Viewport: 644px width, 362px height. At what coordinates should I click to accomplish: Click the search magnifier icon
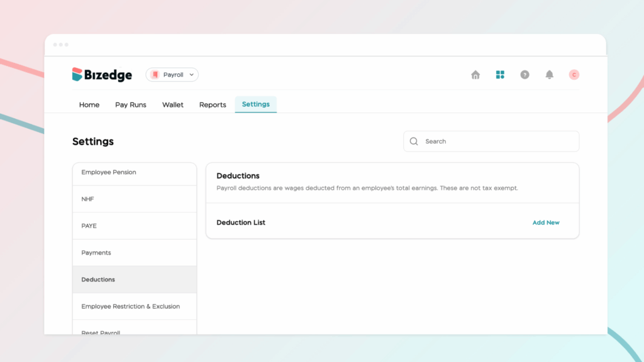414,141
